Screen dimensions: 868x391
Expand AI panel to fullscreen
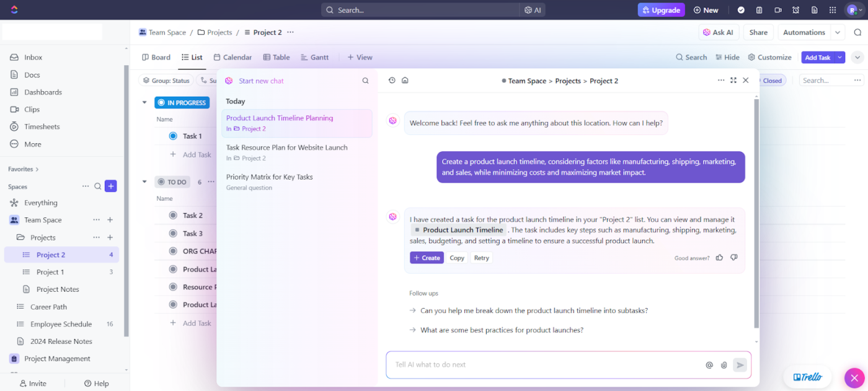tap(733, 81)
